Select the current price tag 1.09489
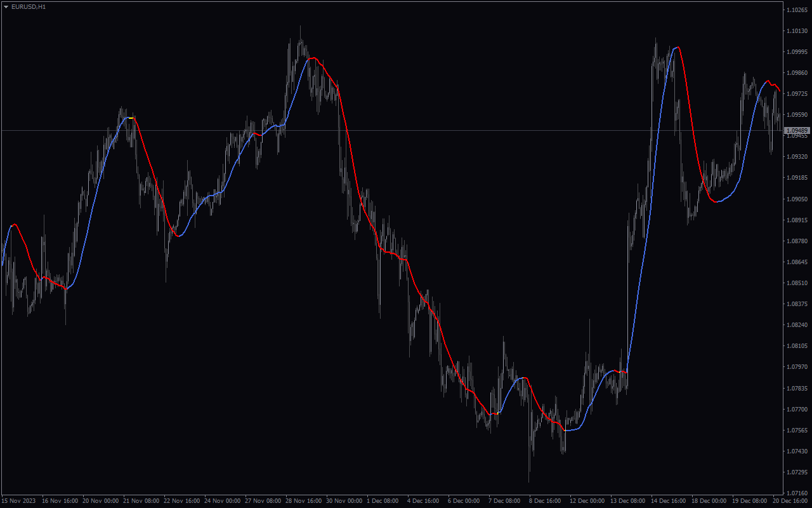The width and height of the screenshot is (812, 508). pos(797,130)
